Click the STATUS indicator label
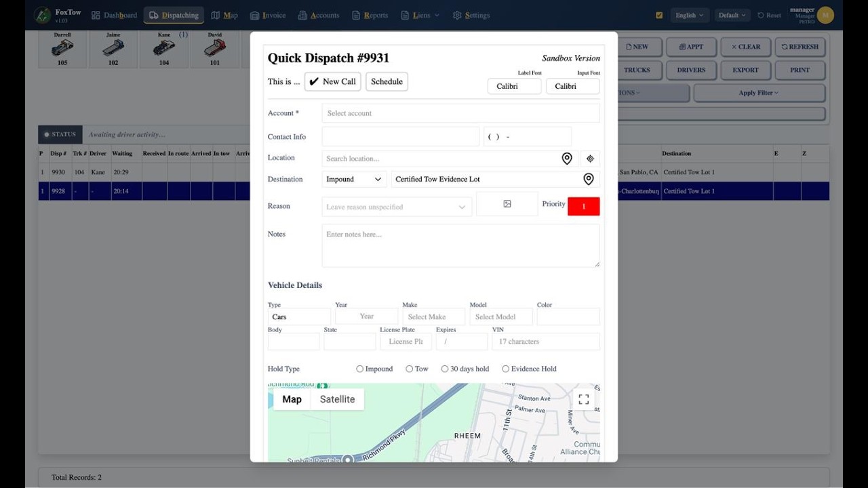 pyautogui.click(x=60, y=134)
